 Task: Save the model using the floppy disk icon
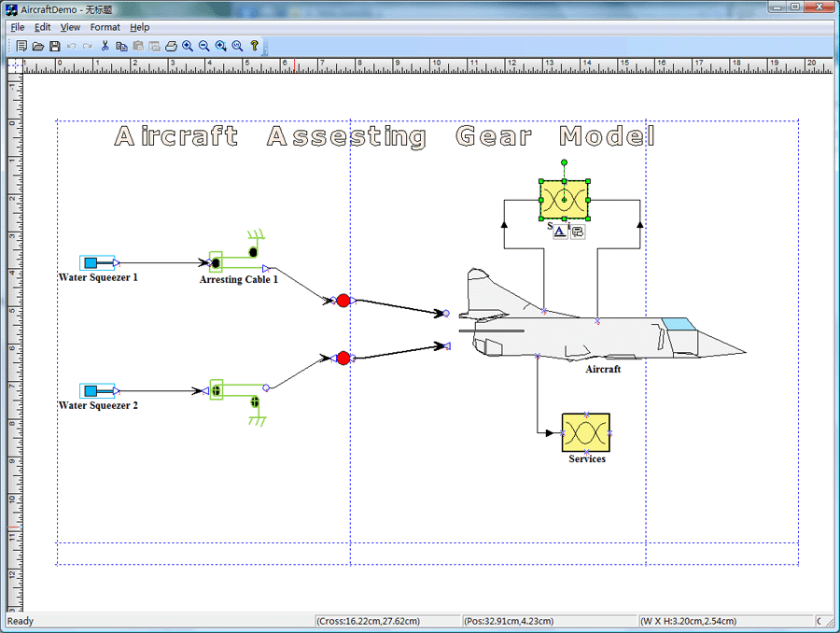click(x=55, y=46)
